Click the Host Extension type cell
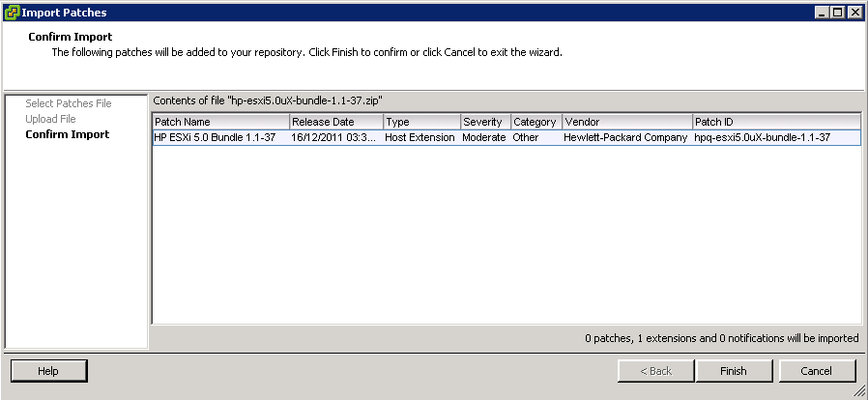Viewport: 868px width, 400px height. pyautogui.click(x=420, y=138)
